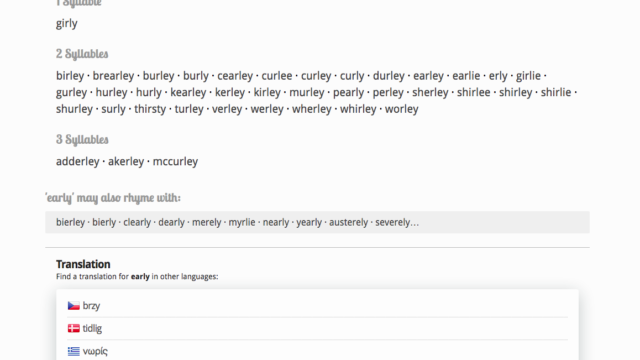Click the word 'pearly'

tap(348, 92)
